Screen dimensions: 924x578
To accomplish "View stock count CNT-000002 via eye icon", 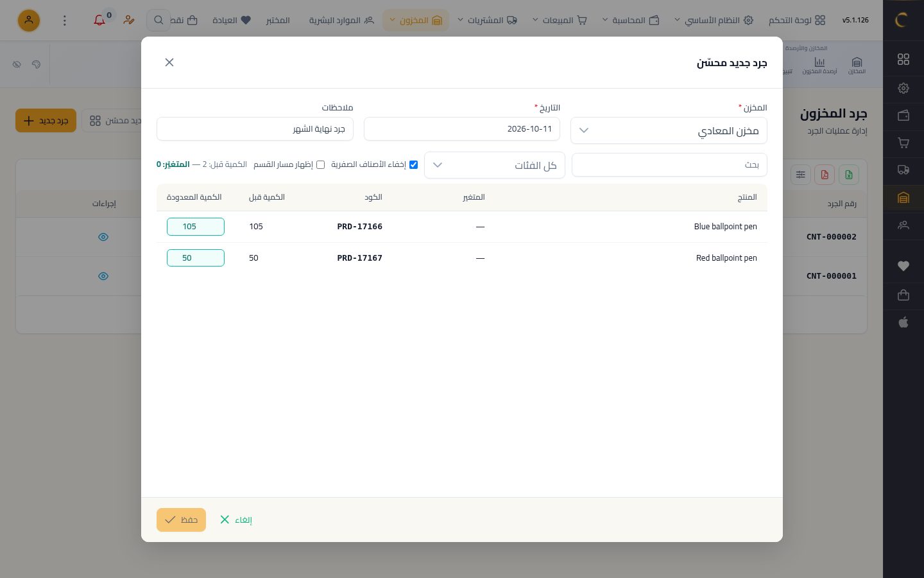I will coord(103,237).
